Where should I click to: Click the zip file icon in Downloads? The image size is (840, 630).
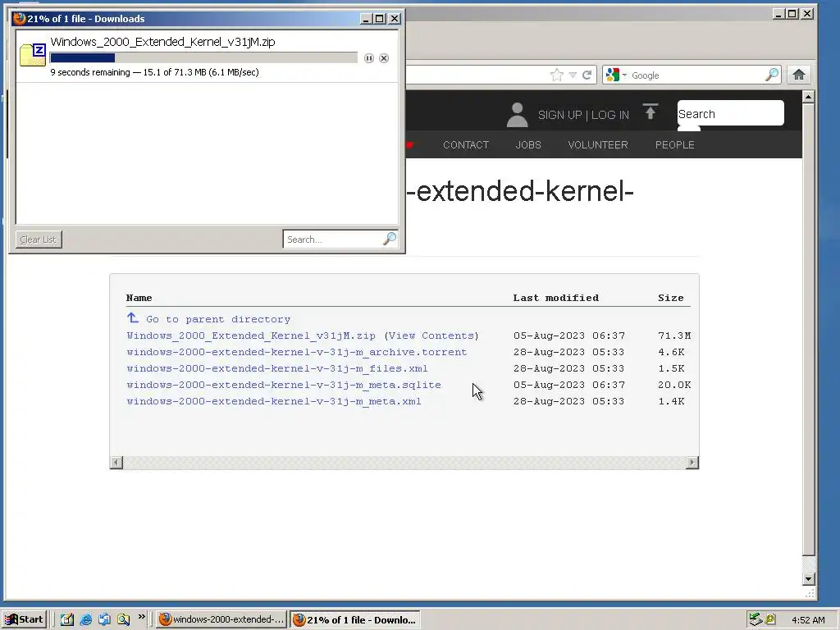pyautogui.click(x=33, y=55)
